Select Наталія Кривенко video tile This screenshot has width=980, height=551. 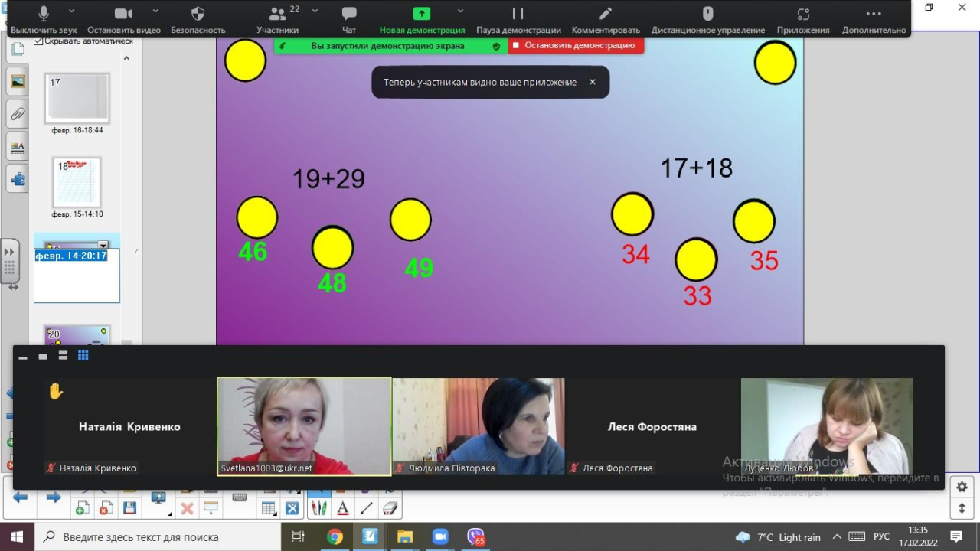coord(129,426)
